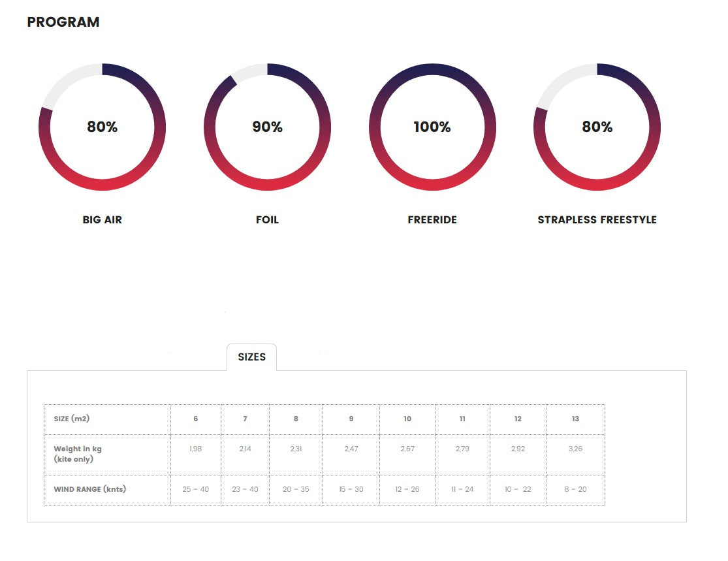The width and height of the screenshot is (728, 561).
Task: Click the Foil 90% progress ring
Action: click(267, 127)
